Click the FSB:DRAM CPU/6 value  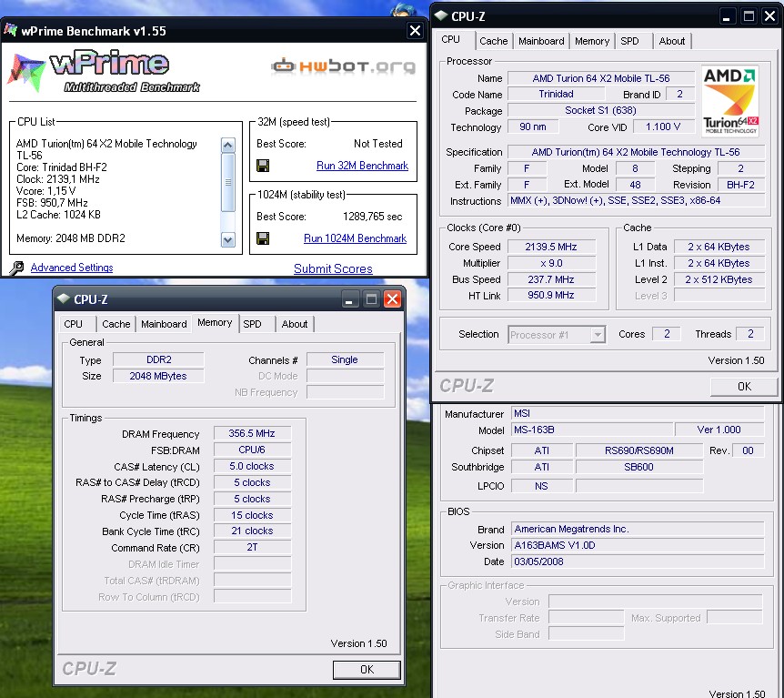(x=252, y=450)
